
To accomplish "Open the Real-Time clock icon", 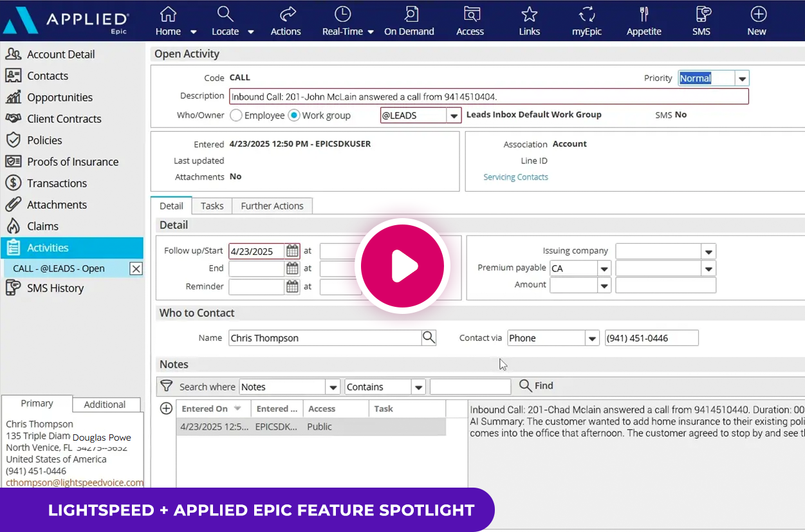I will coord(343,14).
